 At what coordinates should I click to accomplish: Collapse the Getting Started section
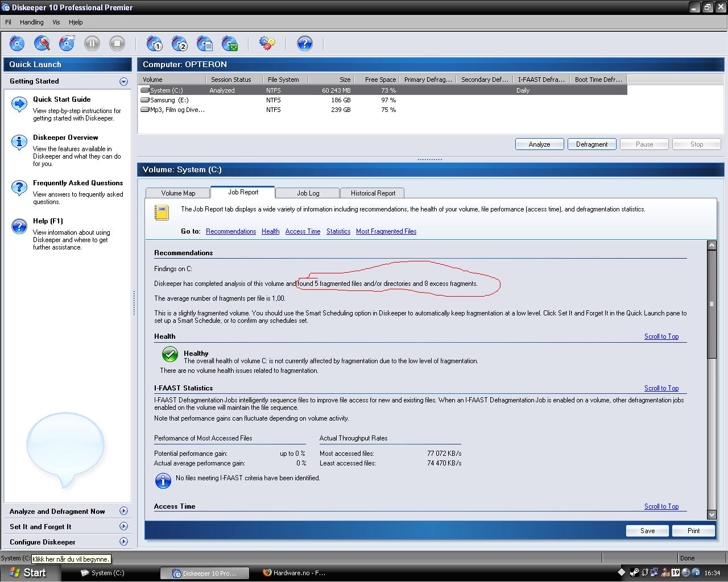point(123,82)
